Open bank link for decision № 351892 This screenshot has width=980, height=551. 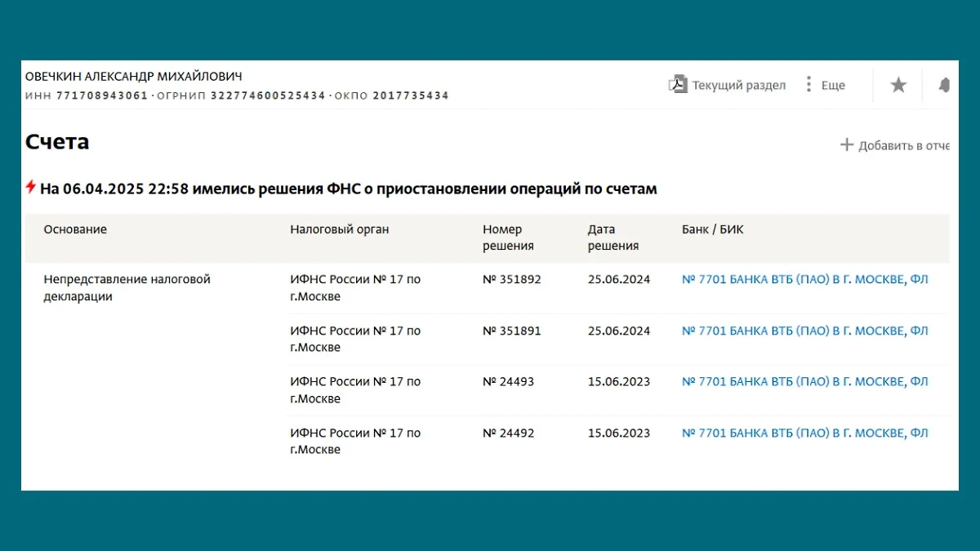click(806, 278)
